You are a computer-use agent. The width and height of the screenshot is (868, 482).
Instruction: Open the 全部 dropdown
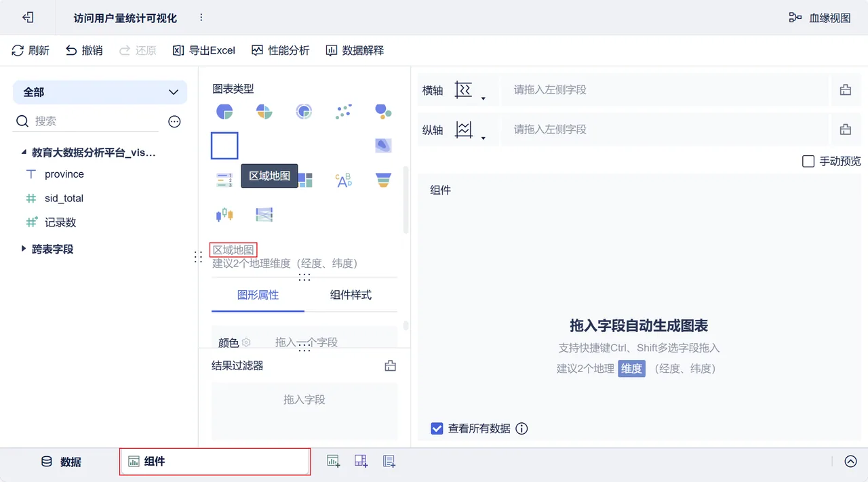[x=100, y=92]
